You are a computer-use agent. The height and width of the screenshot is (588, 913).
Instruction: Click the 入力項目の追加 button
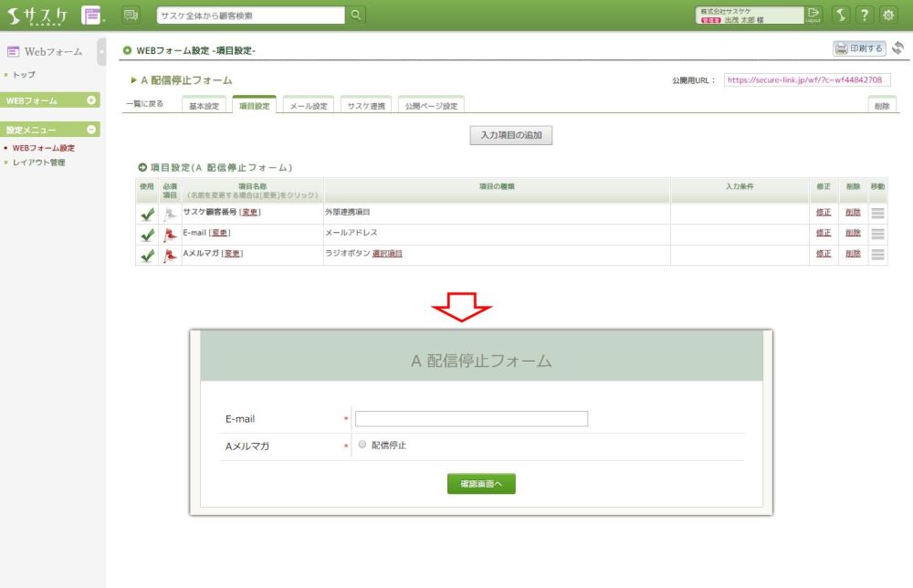(511, 135)
